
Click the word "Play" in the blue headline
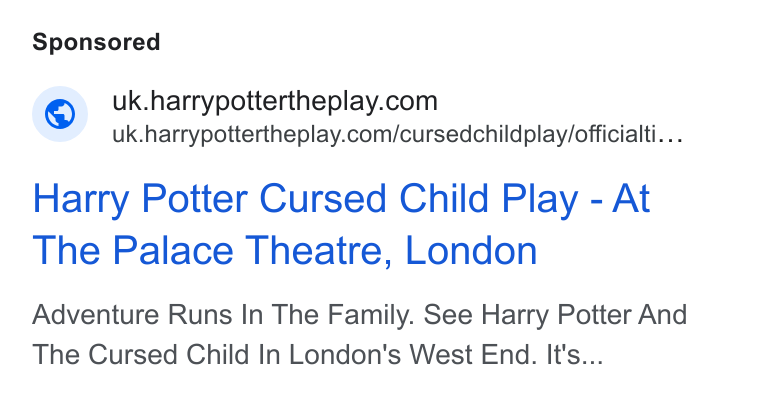click(539, 199)
